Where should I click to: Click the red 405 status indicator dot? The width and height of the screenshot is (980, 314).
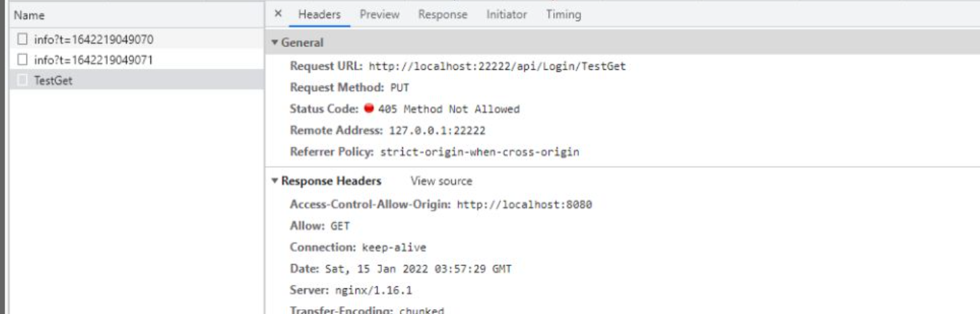(x=369, y=109)
